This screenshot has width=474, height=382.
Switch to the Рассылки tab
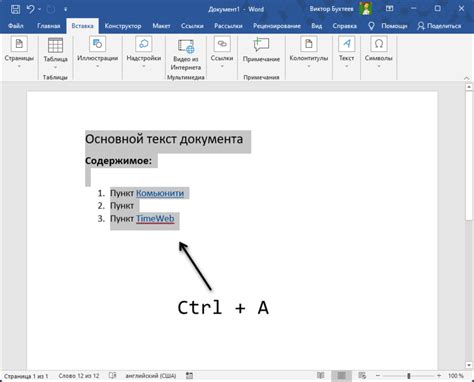click(228, 26)
